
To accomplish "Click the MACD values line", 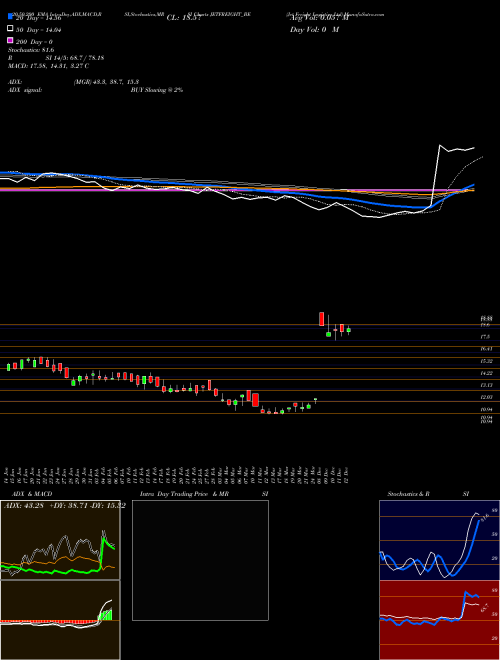I will click(x=48, y=66).
